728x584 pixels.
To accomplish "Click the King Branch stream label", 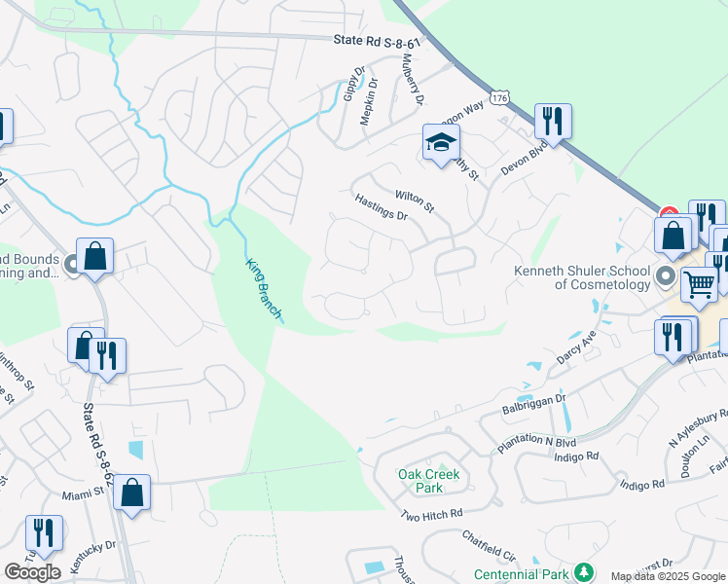I will coord(264,289).
